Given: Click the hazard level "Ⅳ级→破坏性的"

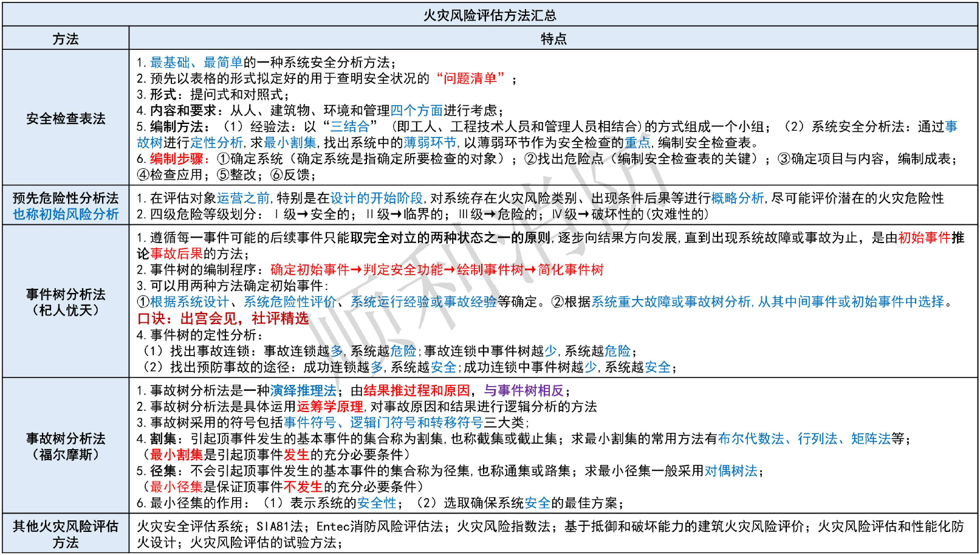Looking at the screenshot, I should [598, 214].
